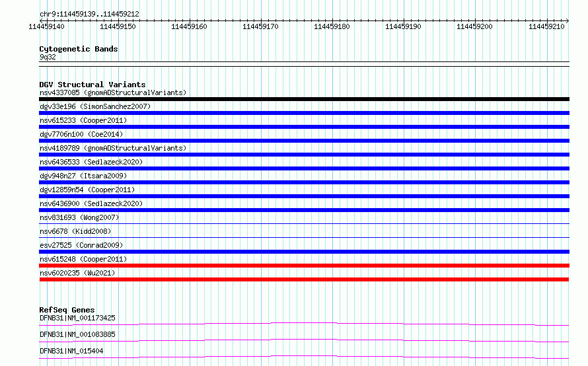Select the DGV Structural Variants track title
The image size is (588, 366).
pyautogui.click(x=92, y=85)
